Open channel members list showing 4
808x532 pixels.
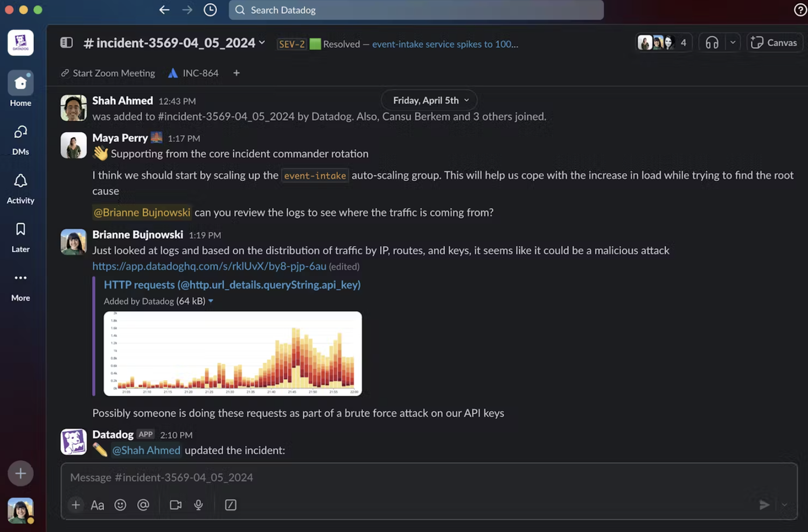click(663, 43)
